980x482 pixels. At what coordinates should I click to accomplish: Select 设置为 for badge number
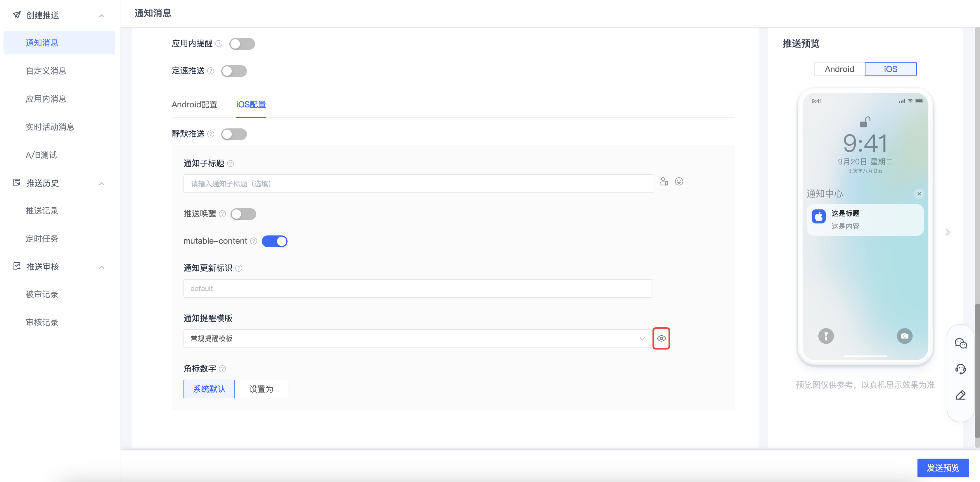tap(261, 389)
